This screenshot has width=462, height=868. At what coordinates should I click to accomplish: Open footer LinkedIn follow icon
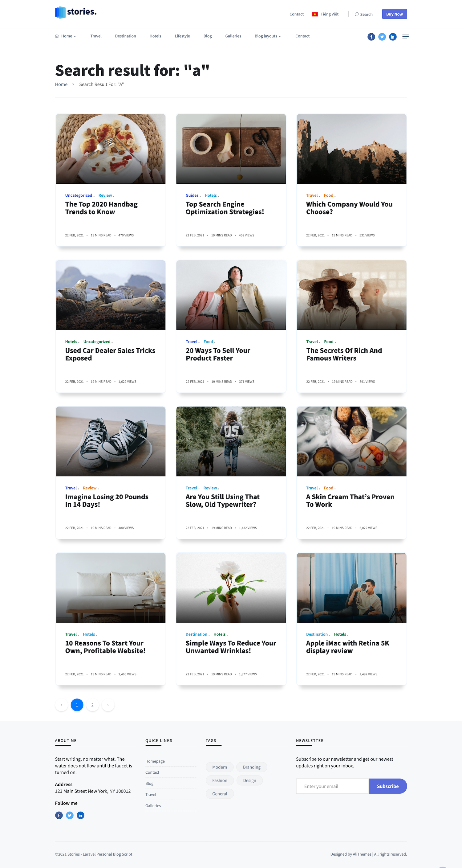[80, 815]
